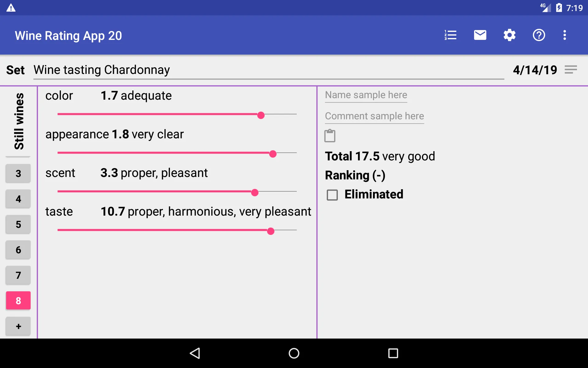Screen dimensions: 588x368
Task: Add a new wine with + button
Action: coord(18,326)
